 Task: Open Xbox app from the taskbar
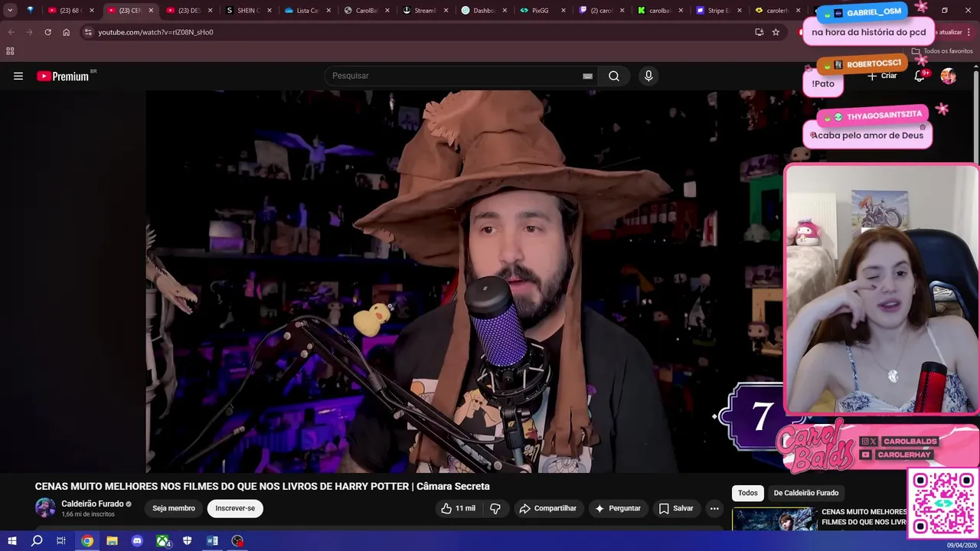click(x=163, y=541)
